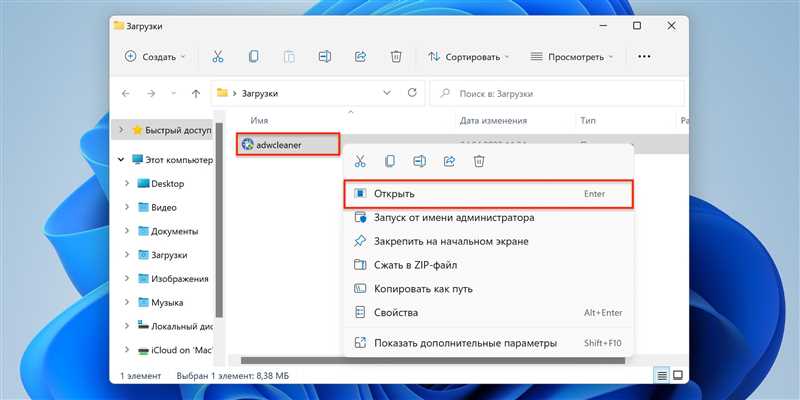This screenshot has height=400, width=800.
Task: Refresh the Загрузки folder view
Action: pyautogui.click(x=412, y=93)
